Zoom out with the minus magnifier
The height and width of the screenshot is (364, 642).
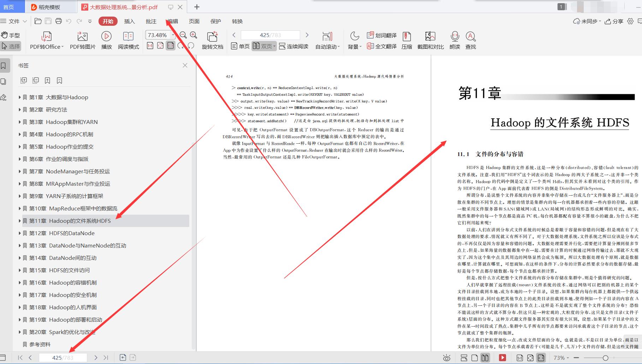click(183, 35)
